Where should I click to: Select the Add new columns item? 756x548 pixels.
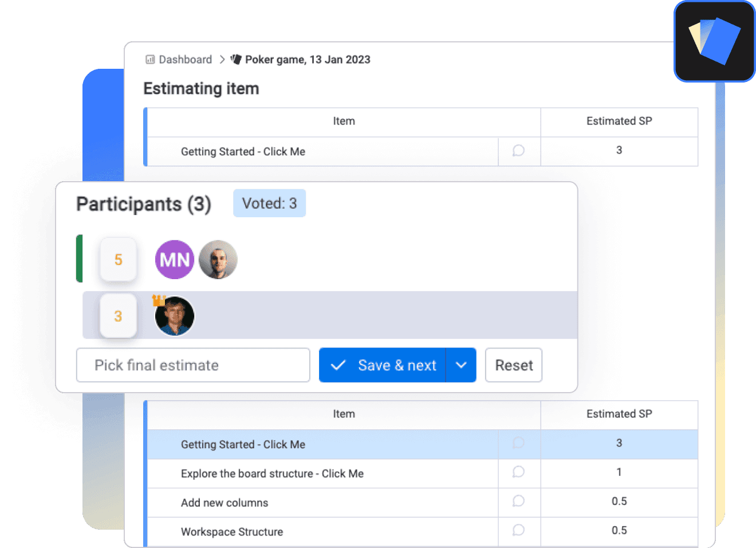click(x=225, y=503)
